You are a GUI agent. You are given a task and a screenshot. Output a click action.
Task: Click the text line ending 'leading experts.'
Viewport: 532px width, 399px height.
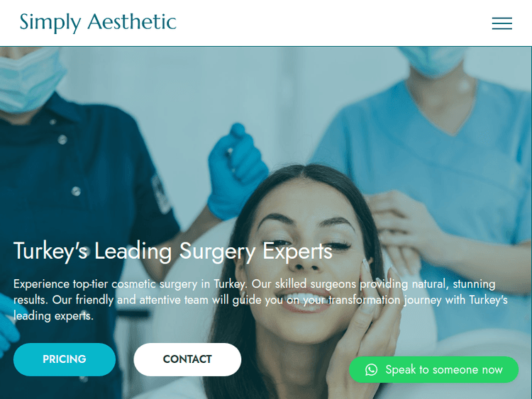(x=53, y=315)
